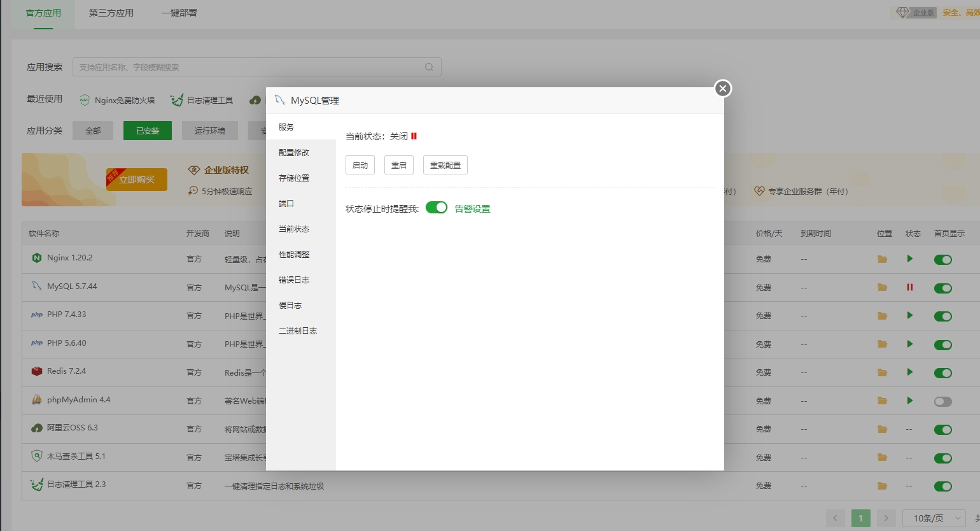Toggle 首页显示 for MySQL
This screenshot has width=980, height=531.
(x=943, y=288)
